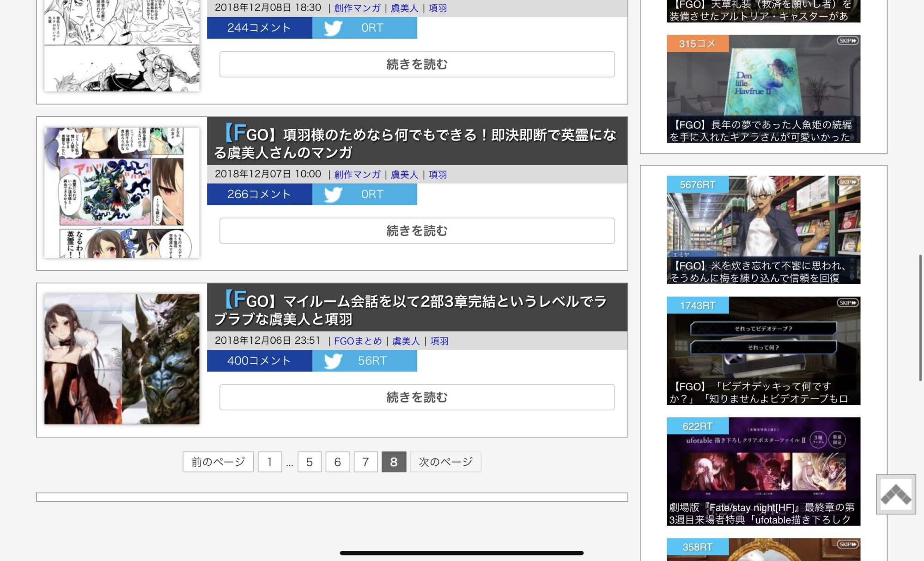Go to 前のページ in pagination
The image size is (924, 561).
[x=218, y=462]
